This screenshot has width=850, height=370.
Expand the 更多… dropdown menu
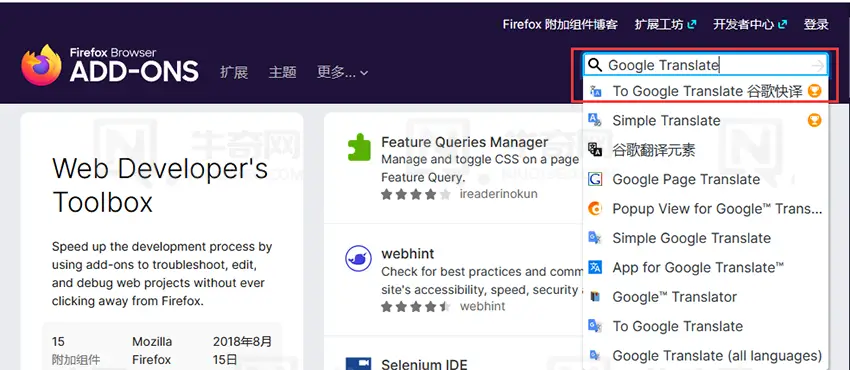point(342,72)
